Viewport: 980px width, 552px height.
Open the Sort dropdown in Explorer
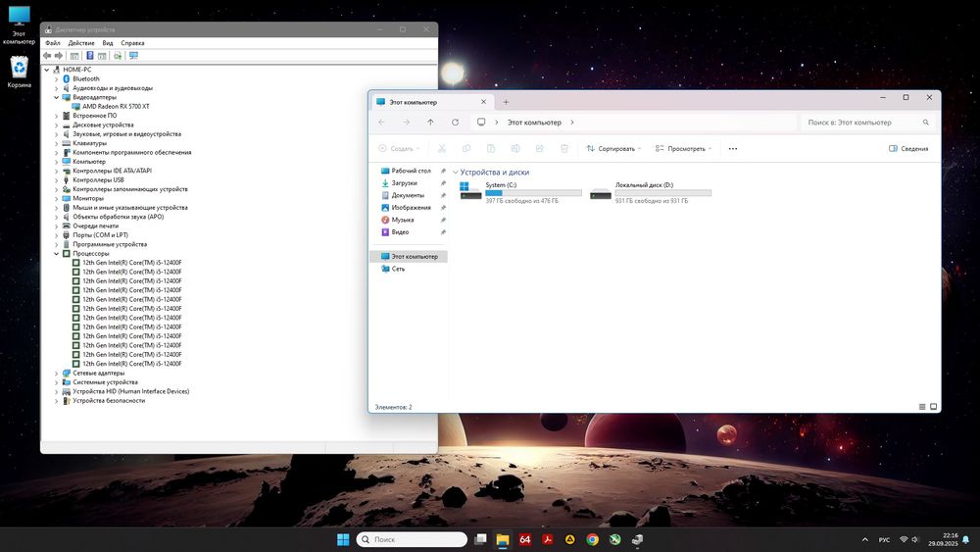click(x=614, y=149)
